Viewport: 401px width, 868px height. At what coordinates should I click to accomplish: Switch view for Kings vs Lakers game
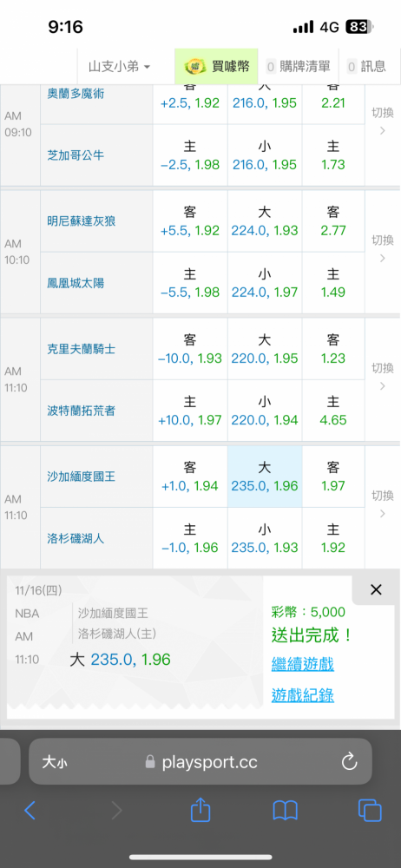pos(382,503)
